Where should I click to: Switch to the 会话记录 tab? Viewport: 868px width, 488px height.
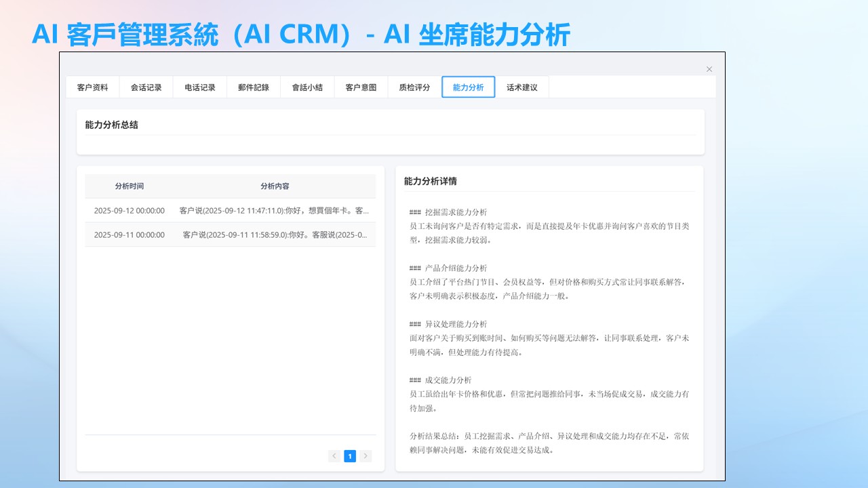pyautogui.click(x=146, y=87)
